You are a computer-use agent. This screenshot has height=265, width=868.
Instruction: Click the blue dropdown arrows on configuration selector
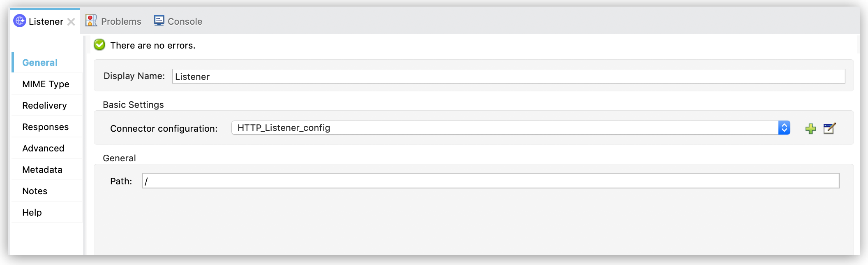tap(784, 128)
